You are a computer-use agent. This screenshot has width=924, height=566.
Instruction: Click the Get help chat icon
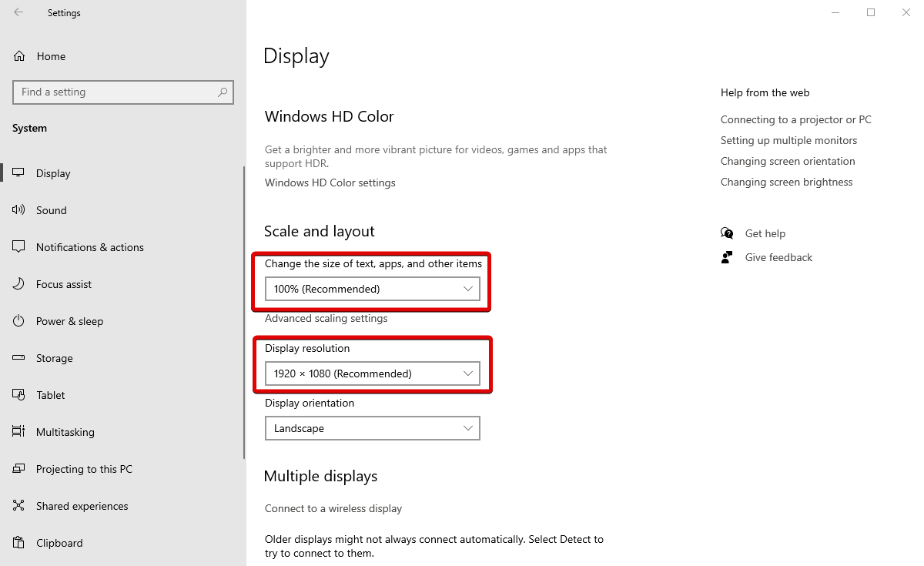pos(727,233)
